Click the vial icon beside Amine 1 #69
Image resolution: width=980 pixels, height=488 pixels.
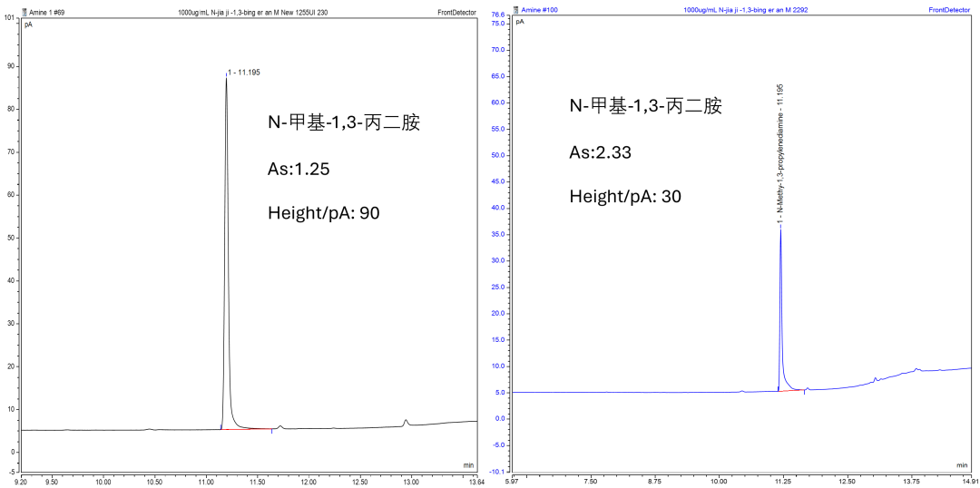pyautogui.click(x=24, y=11)
